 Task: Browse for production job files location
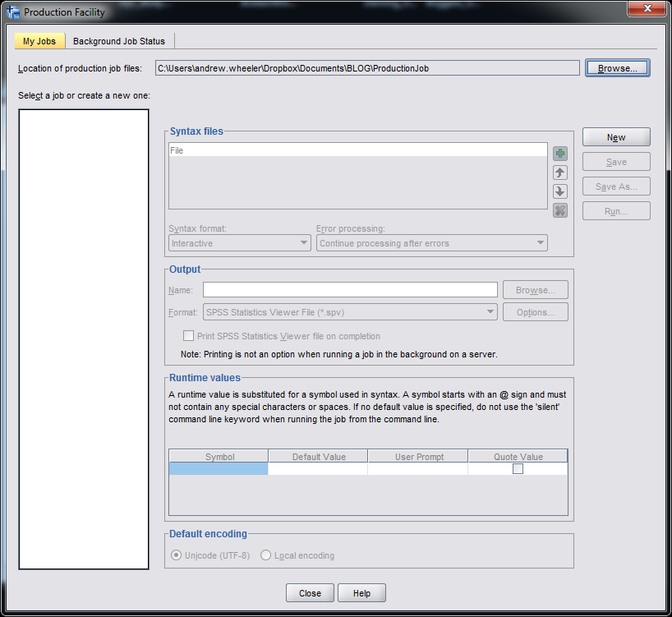pos(618,68)
